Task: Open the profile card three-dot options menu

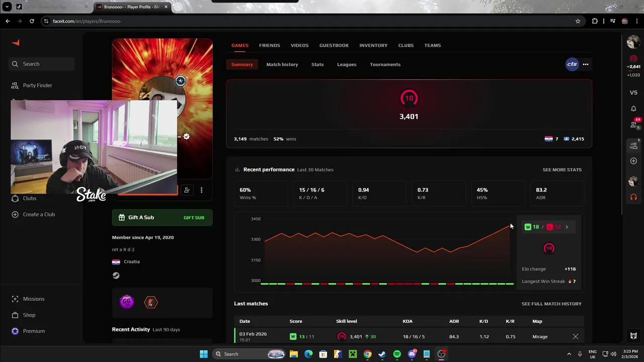Action: (x=201, y=190)
